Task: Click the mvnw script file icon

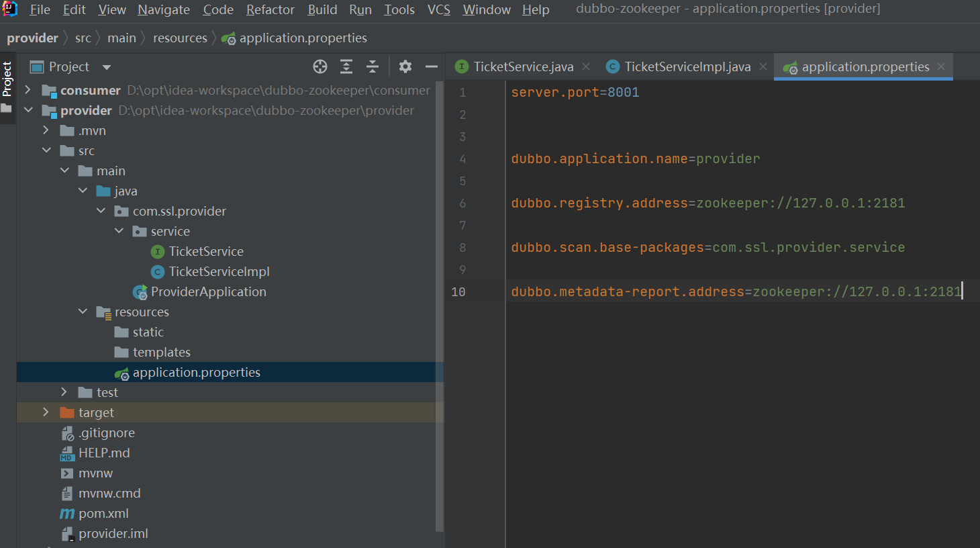Action: click(66, 473)
